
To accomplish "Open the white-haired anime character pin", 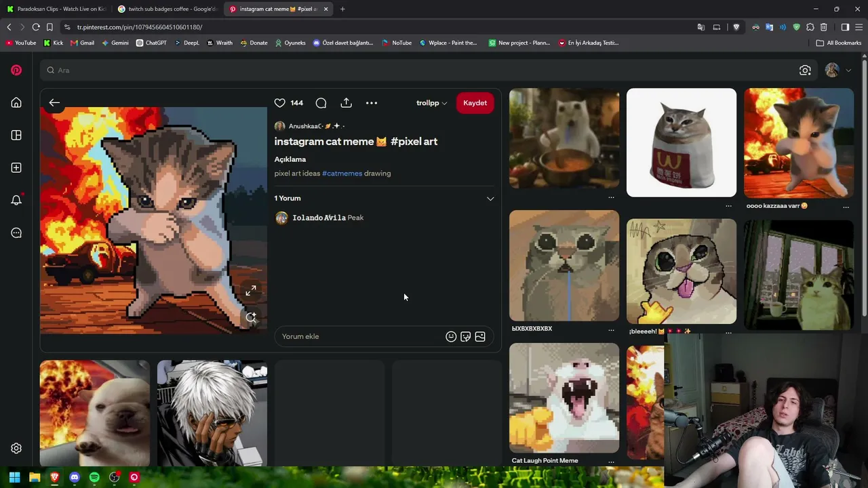I will click(212, 413).
